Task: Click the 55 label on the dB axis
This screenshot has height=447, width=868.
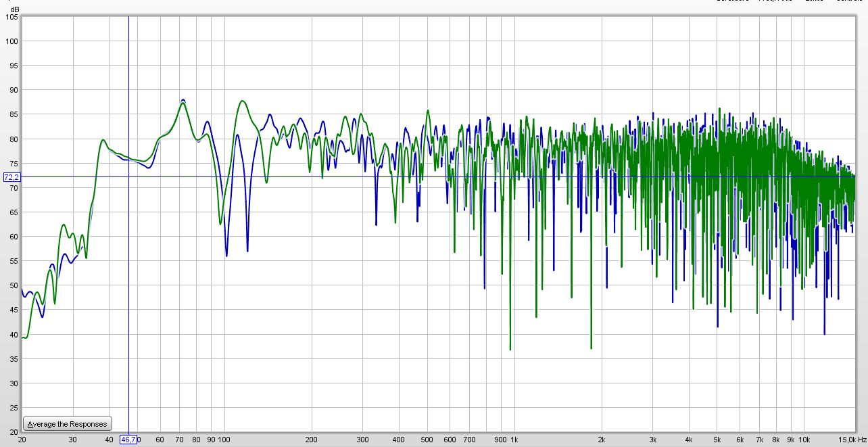Action: 14,261
